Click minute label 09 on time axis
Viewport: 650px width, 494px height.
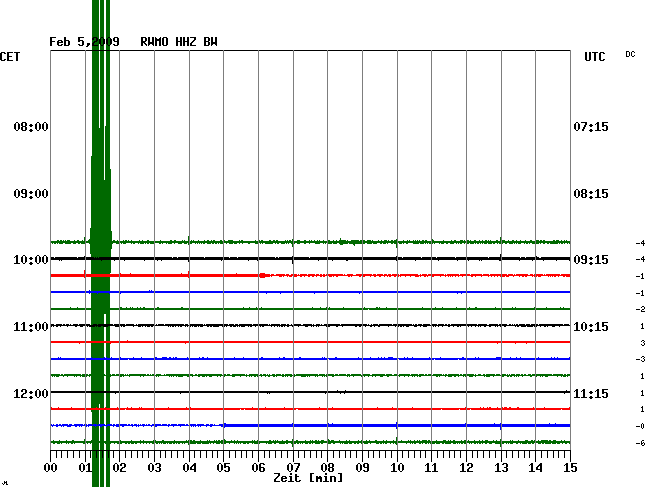(x=362, y=467)
